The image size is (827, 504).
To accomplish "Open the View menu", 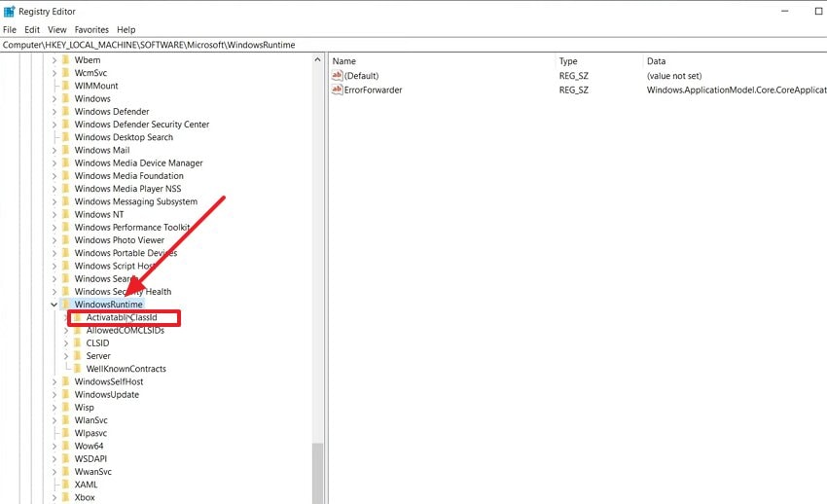I will [57, 30].
